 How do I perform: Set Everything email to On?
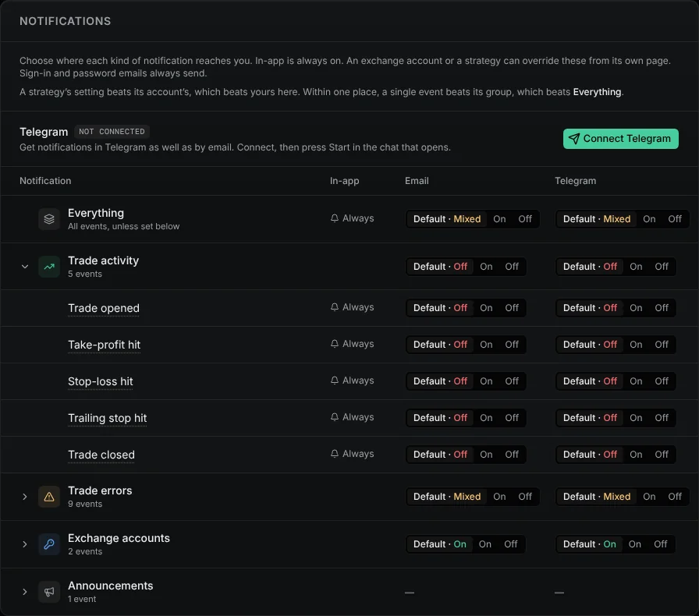[499, 219]
